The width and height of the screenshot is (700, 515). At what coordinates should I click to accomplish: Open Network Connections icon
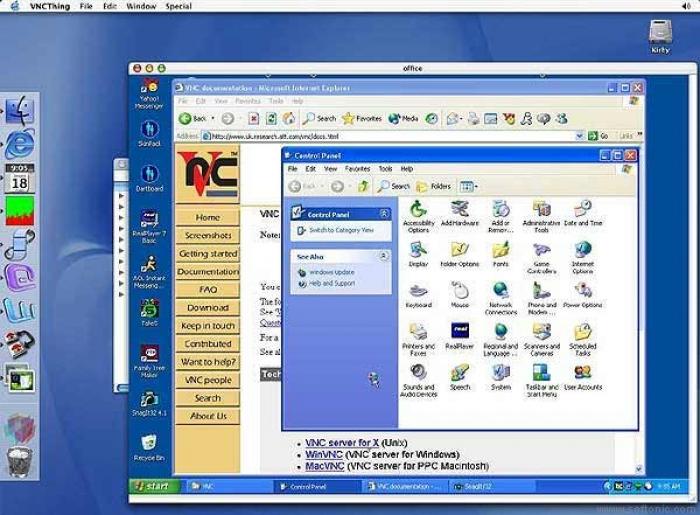500,299
